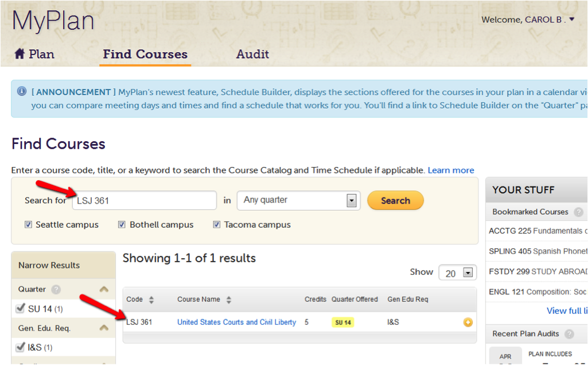Image resolution: width=588 pixels, height=365 pixels.
Task: Switch to the Find Courses tab
Action: pos(145,54)
